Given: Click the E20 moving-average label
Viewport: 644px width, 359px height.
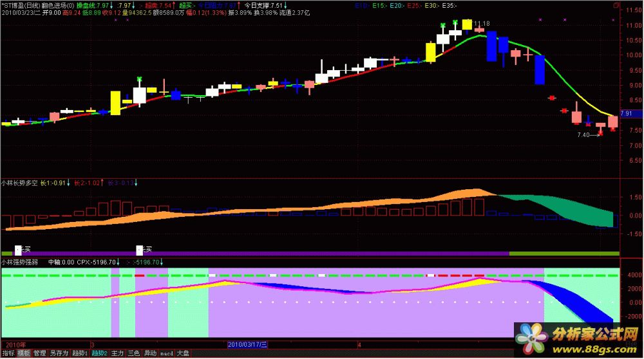Looking at the screenshot, I should tap(397, 6).
